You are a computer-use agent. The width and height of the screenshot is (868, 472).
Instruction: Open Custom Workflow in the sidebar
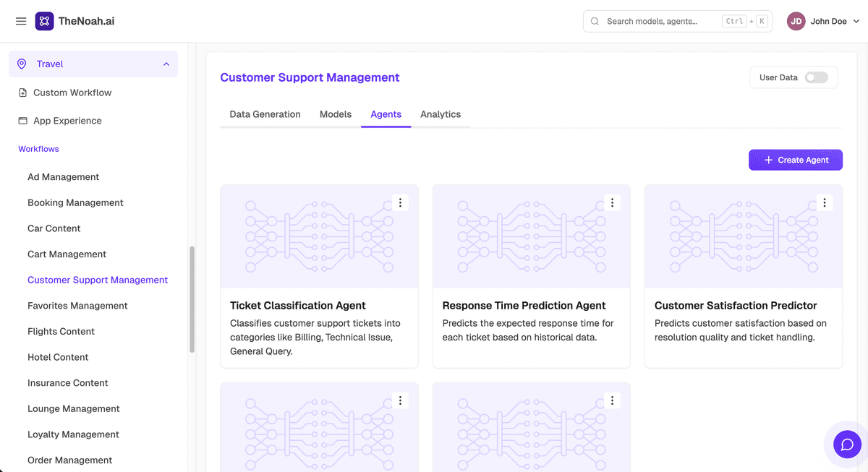click(72, 93)
